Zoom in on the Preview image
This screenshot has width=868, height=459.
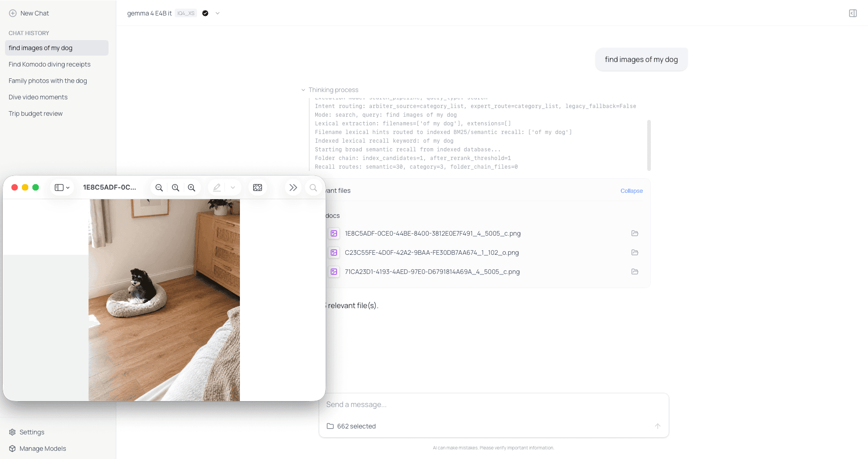click(x=192, y=187)
